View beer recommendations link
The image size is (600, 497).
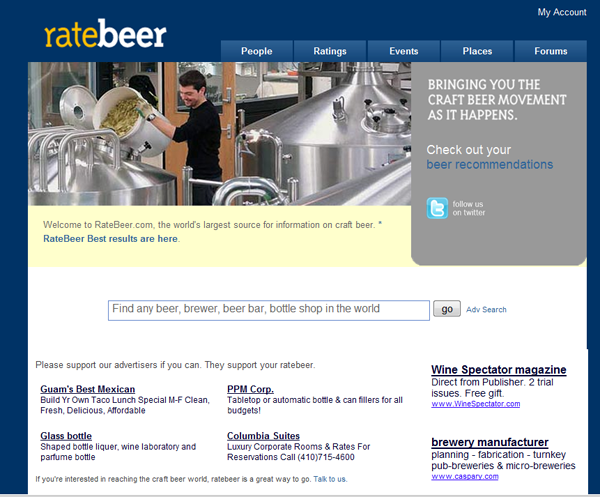(x=490, y=165)
